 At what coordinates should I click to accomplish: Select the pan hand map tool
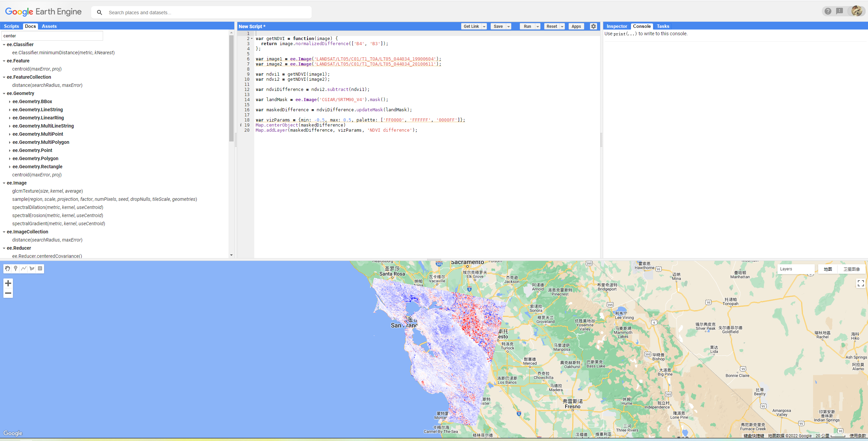tap(7, 269)
